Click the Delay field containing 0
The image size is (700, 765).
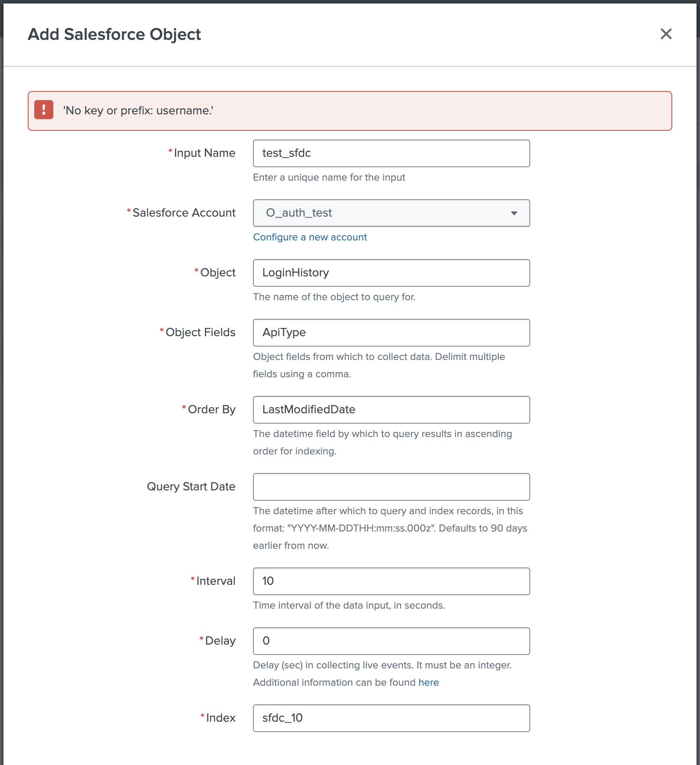click(391, 641)
